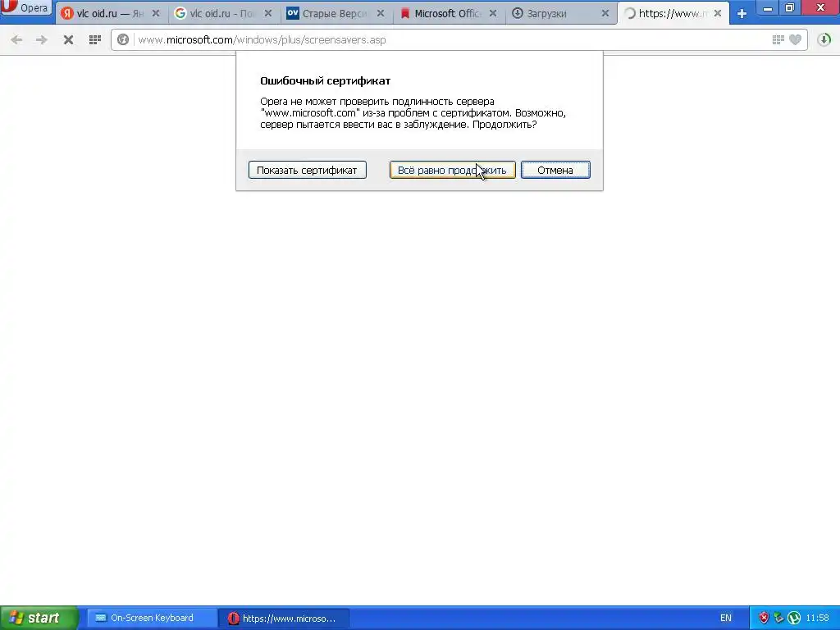Stop page loading with X button
Viewport: 840px width, 630px height.
click(x=68, y=39)
